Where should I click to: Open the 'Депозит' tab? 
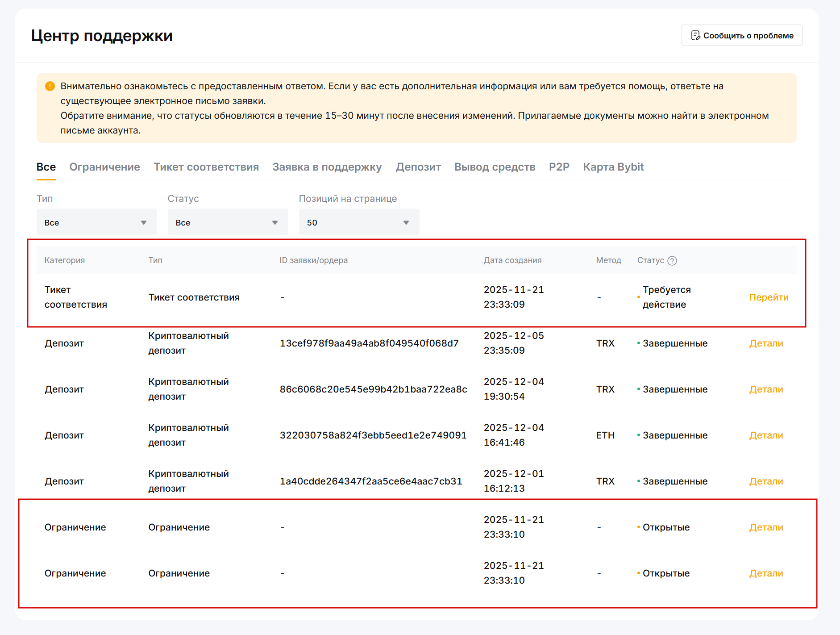[418, 167]
